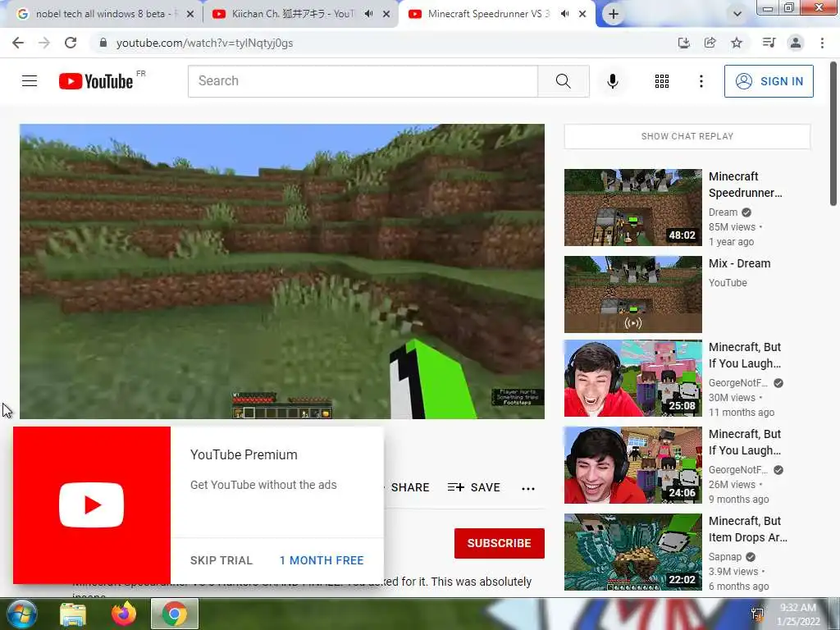
Task: Click the red YouTube Premium logo image
Action: (92, 505)
